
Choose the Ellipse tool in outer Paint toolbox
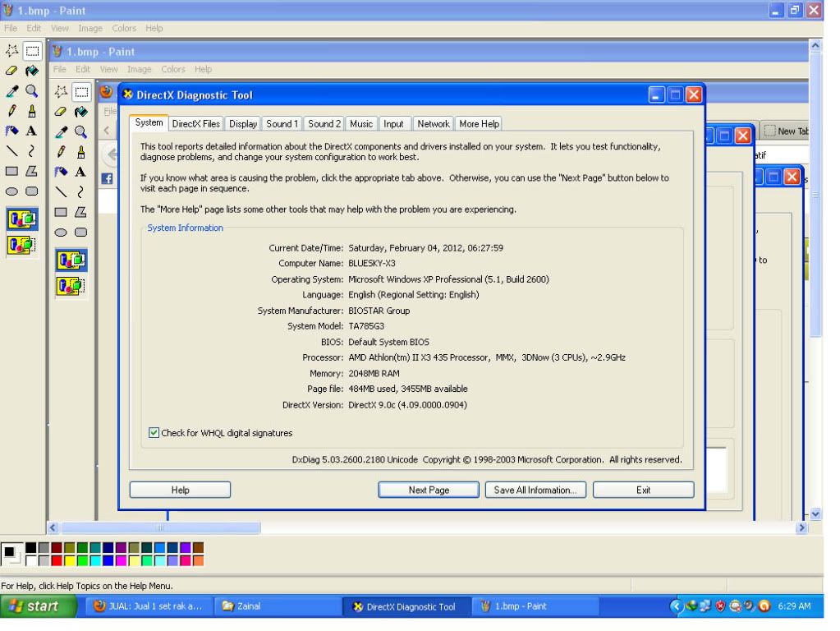click(x=11, y=191)
